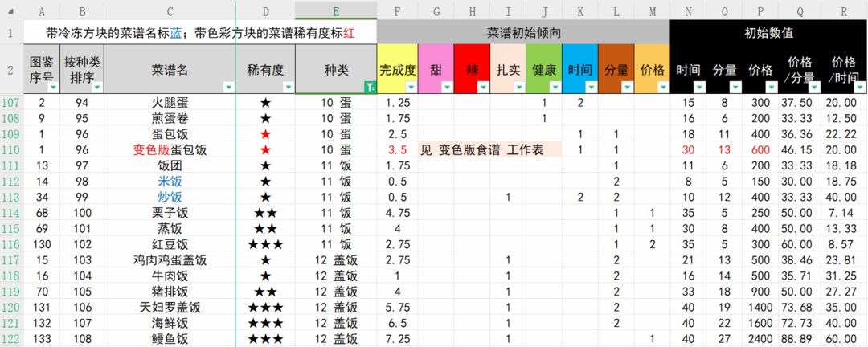This screenshot has height=347, width=868.
Task: Click the blue 炒饭 recipe name
Action: point(170,197)
